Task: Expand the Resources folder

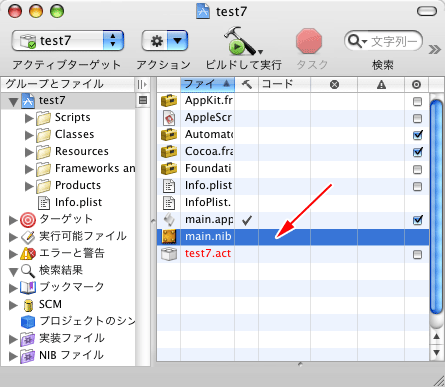Action: tap(29, 152)
